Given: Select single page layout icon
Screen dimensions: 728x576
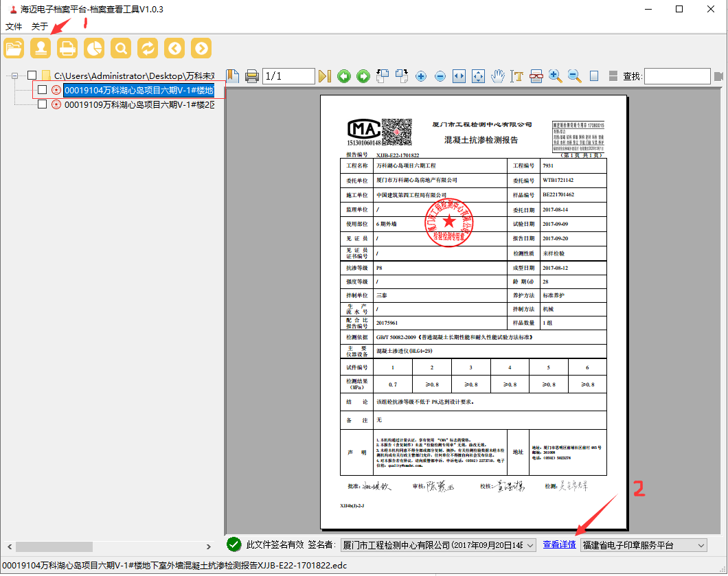Looking at the screenshot, I should 594,76.
